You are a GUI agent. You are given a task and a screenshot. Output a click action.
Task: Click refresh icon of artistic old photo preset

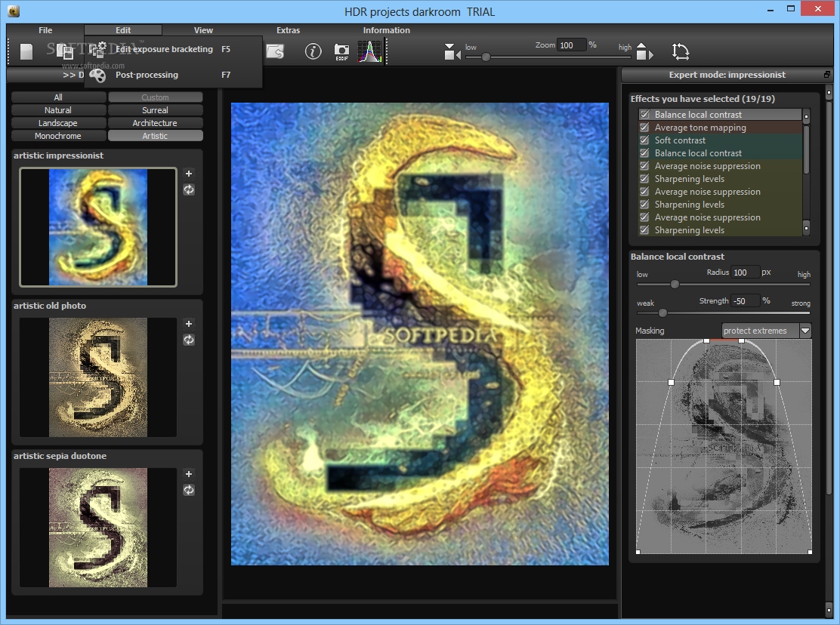(189, 340)
